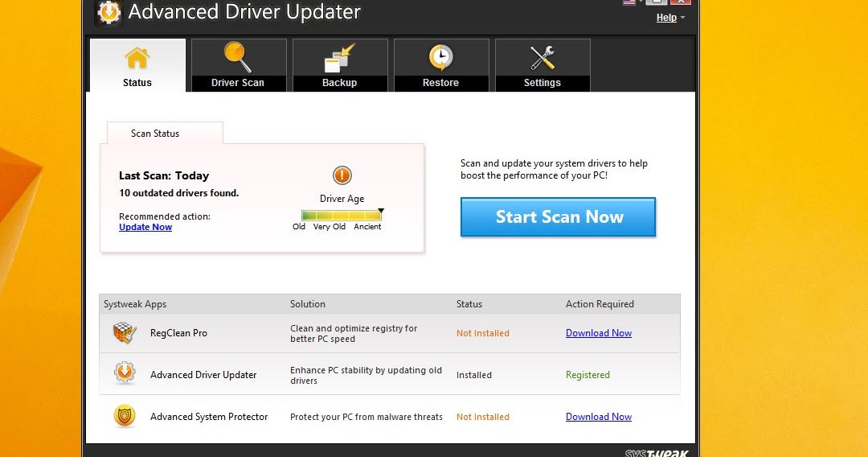This screenshot has height=457, width=868.
Task: Click Download Now for Advanced System Protector
Action: point(599,417)
